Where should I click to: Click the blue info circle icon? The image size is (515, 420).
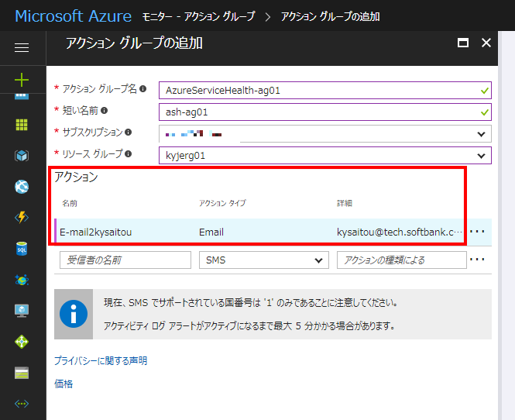(x=74, y=314)
